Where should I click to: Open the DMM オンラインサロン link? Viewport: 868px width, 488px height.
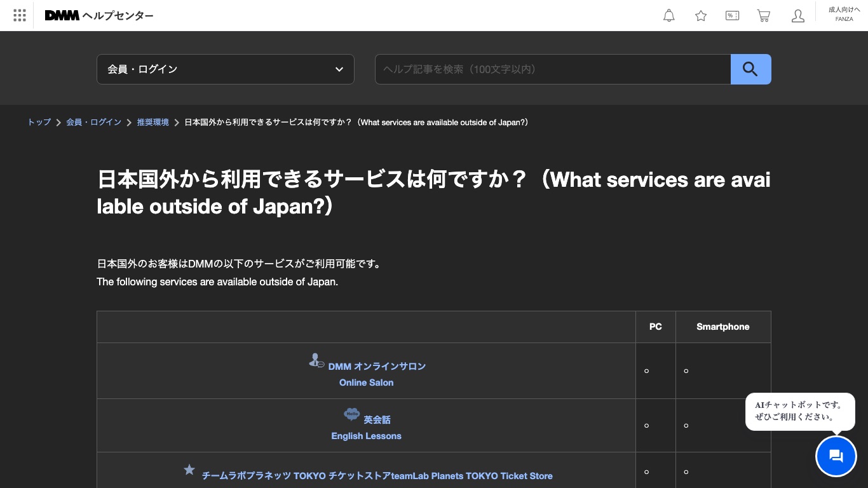[377, 366]
